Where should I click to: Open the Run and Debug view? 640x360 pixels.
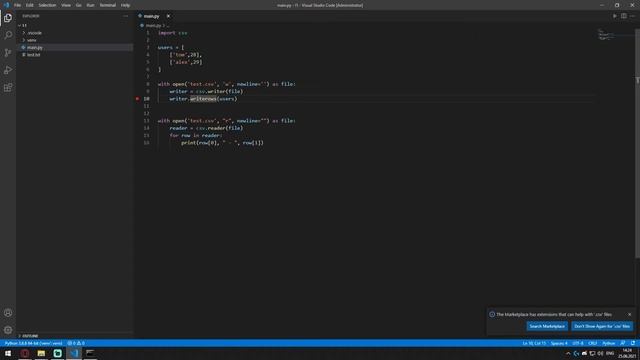click(8, 70)
